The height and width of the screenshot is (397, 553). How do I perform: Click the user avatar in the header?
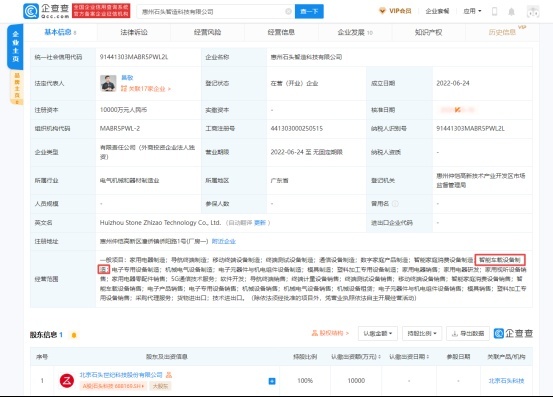[x=533, y=12]
